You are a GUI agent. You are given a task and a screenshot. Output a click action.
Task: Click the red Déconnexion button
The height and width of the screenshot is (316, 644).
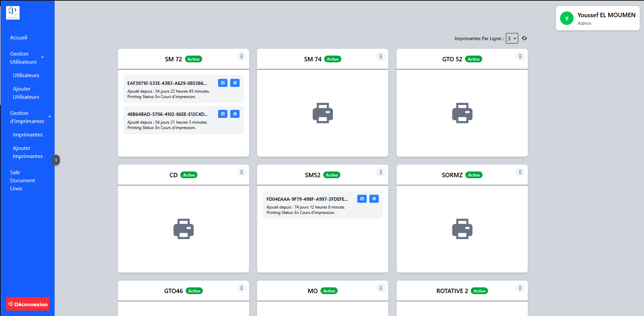[x=28, y=304]
